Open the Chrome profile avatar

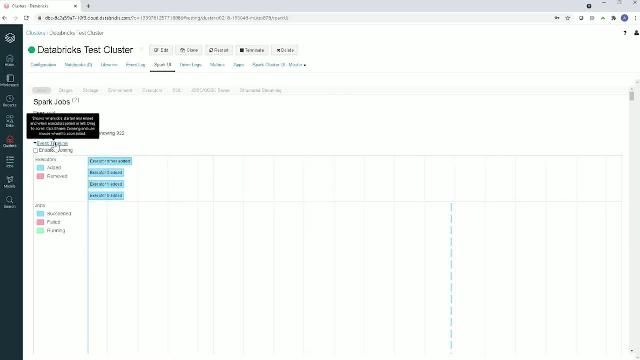(624, 18)
